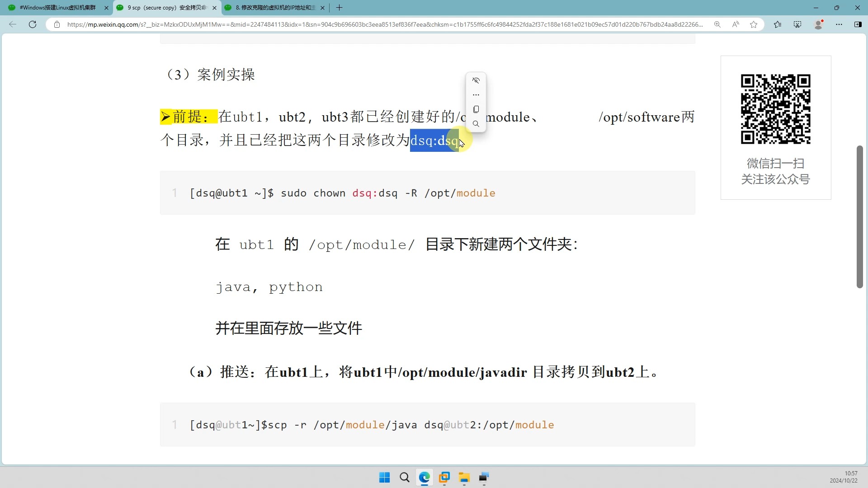
Task: Toggle the taskbar Search box
Action: [404, 478]
